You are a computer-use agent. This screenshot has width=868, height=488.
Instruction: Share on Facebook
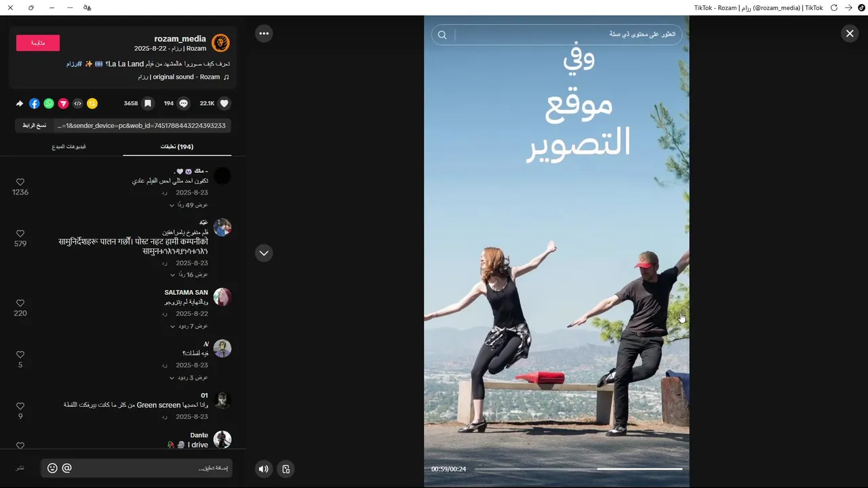(34, 104)
